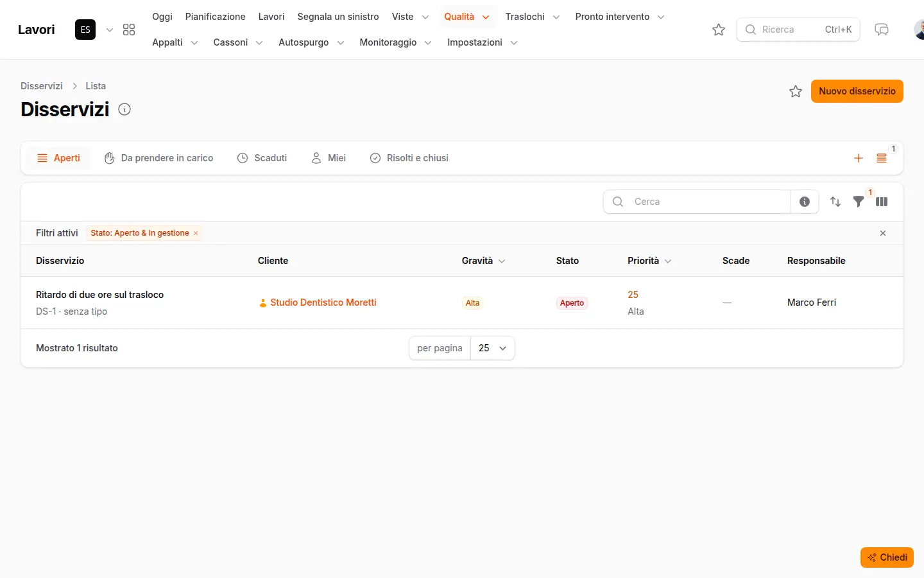Click the favorites star in top navbar
The width and height of the screenshot is (924, 578).
coord(719,30)
